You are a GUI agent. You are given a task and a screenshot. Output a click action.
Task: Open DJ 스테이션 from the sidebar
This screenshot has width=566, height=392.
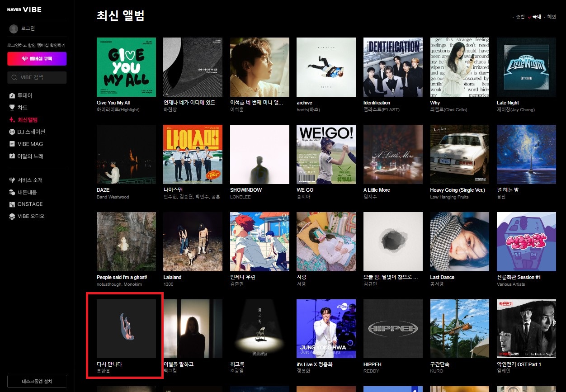coord(27,132)
